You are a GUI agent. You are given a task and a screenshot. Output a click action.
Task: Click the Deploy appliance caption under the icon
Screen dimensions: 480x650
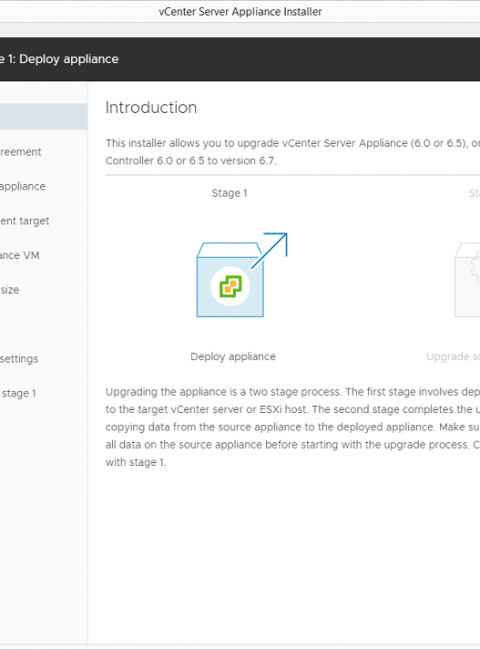(233, 357)
